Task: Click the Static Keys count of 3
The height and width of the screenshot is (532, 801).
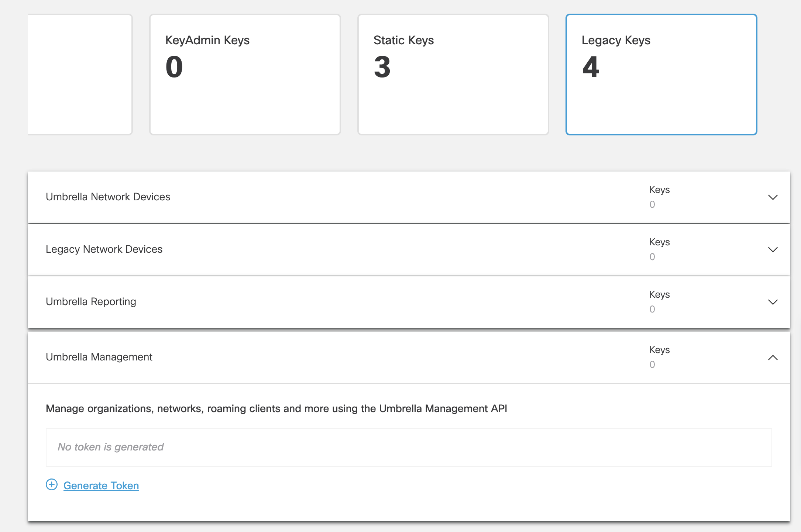Action: click(x=382, y=68)
